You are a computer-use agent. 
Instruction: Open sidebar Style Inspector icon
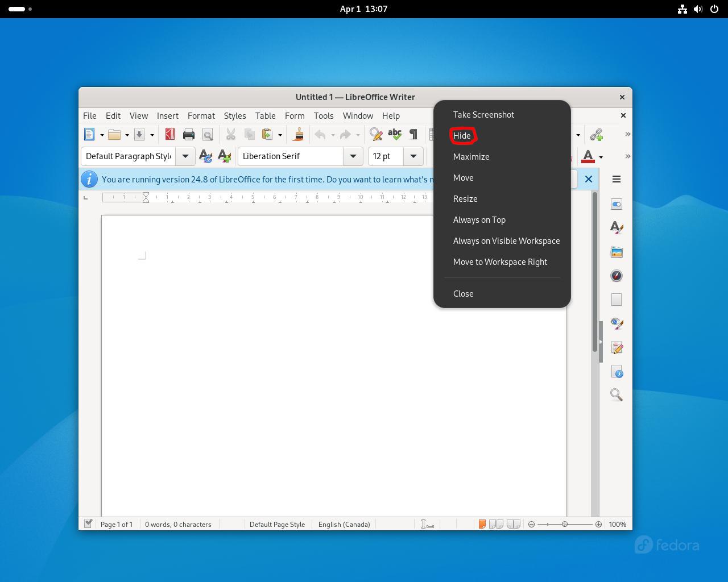point(617,323)
